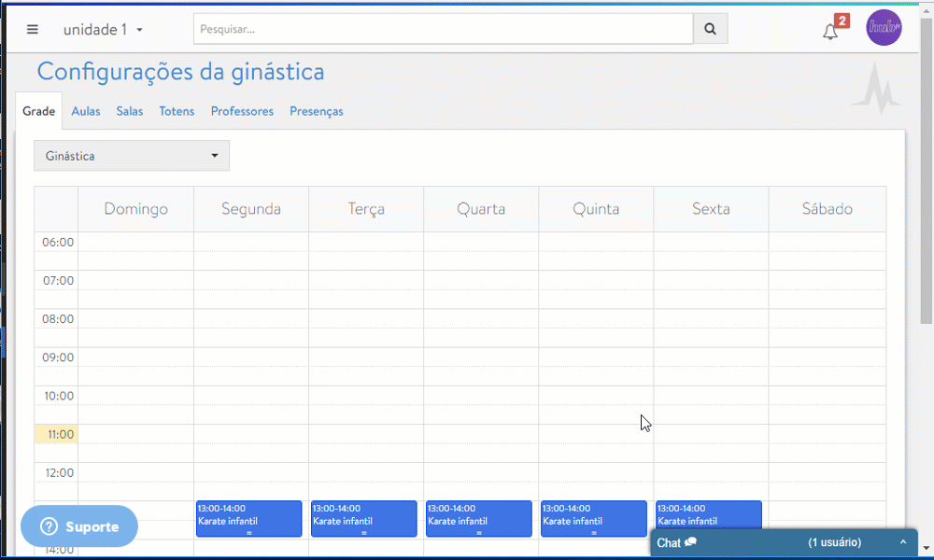This screenshot has height=560, width=934.
Task: Click the search magnifier icon
Action: 710,29
